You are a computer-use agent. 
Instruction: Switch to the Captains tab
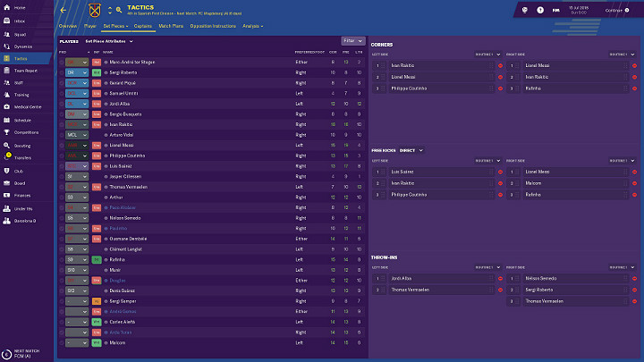click(143, 26)
